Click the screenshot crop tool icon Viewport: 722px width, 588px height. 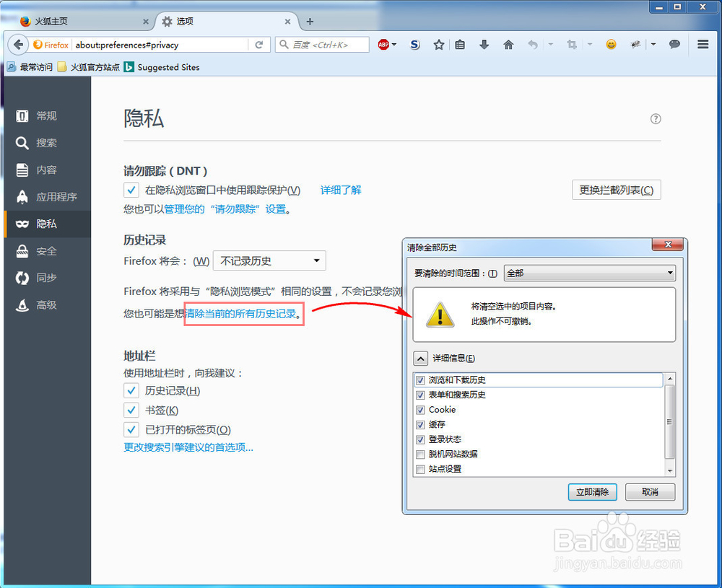point(572,45)
